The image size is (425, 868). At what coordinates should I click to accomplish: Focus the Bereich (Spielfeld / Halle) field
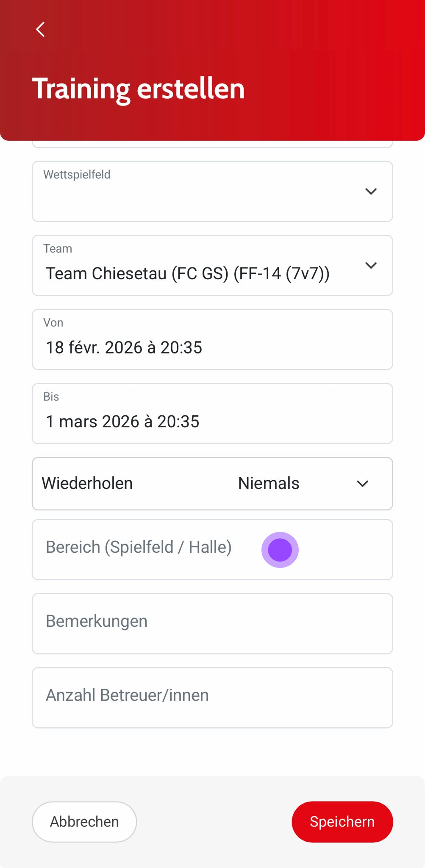pyautogui.click(x=139, y=547)
